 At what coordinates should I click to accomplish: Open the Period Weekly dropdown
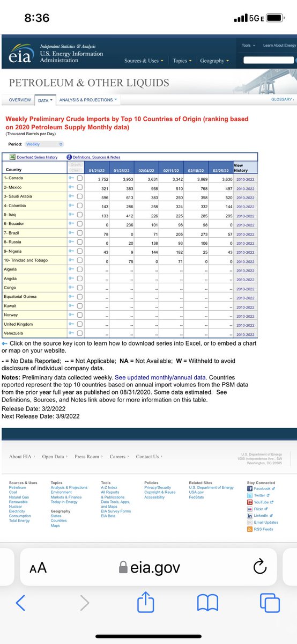coord(44,144)
